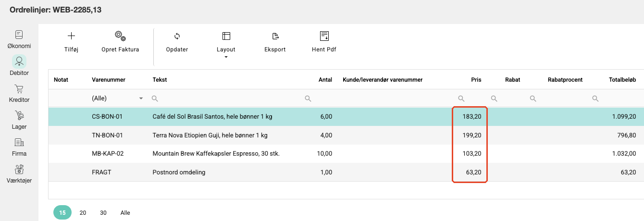Open the Kreditor sidebar section
This screenshot has height=221, width=644.
pos(19,93)
